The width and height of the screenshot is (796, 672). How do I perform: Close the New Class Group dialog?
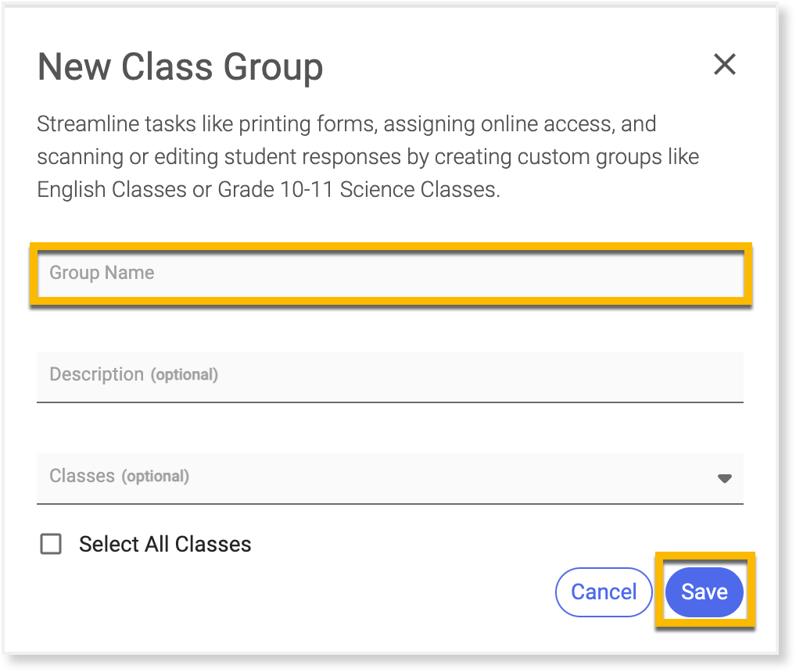click(725, 65)
